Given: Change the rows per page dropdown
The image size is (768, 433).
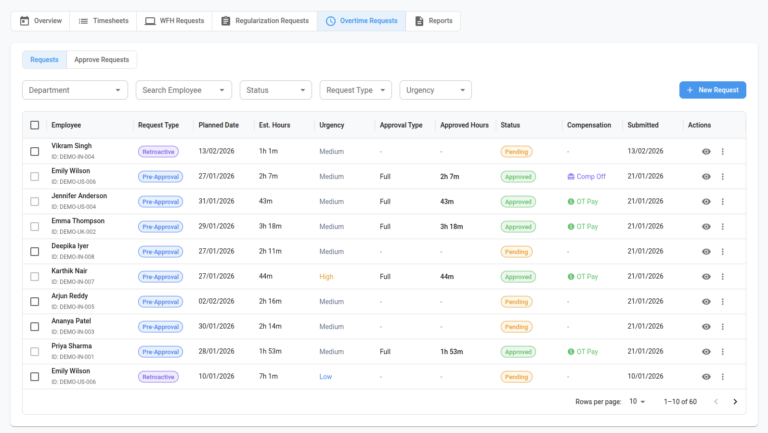Looking at the screenshot, I should (637, 401).
